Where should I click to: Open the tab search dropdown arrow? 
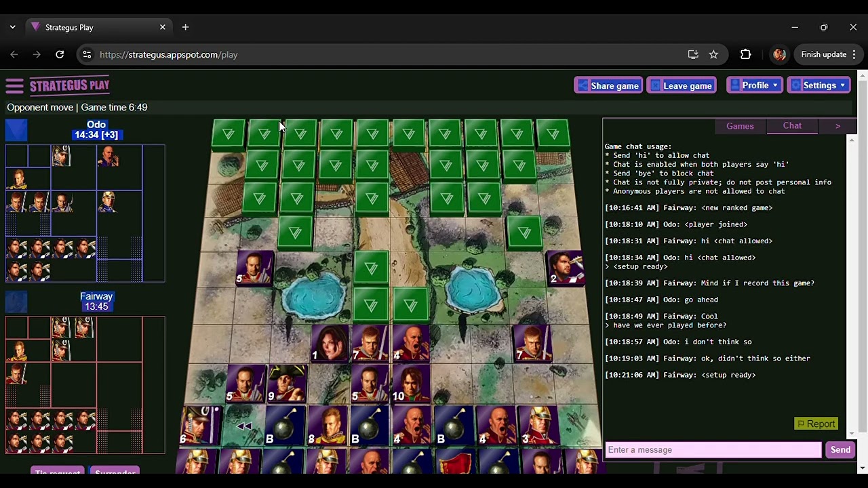[x=12, y=27]
